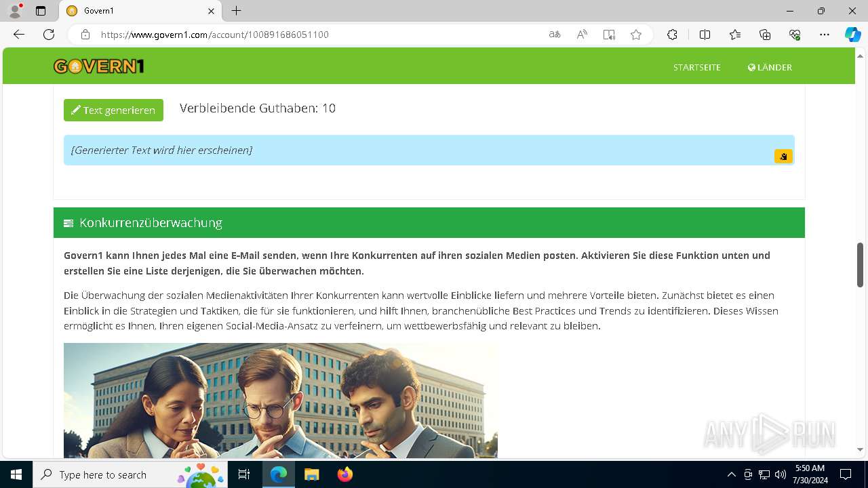Open browser Extensions puzzle icon
868x488 pixels.
coord(672,35)
